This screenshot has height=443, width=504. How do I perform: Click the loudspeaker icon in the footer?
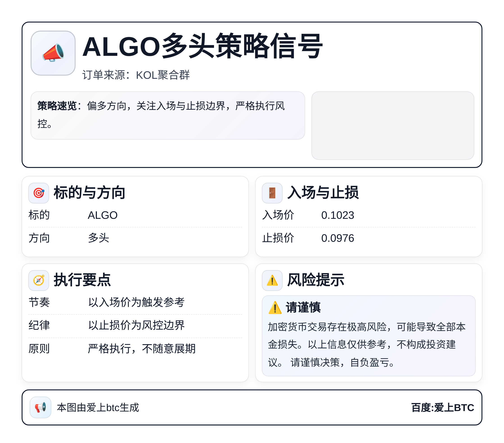coord(40,407)
